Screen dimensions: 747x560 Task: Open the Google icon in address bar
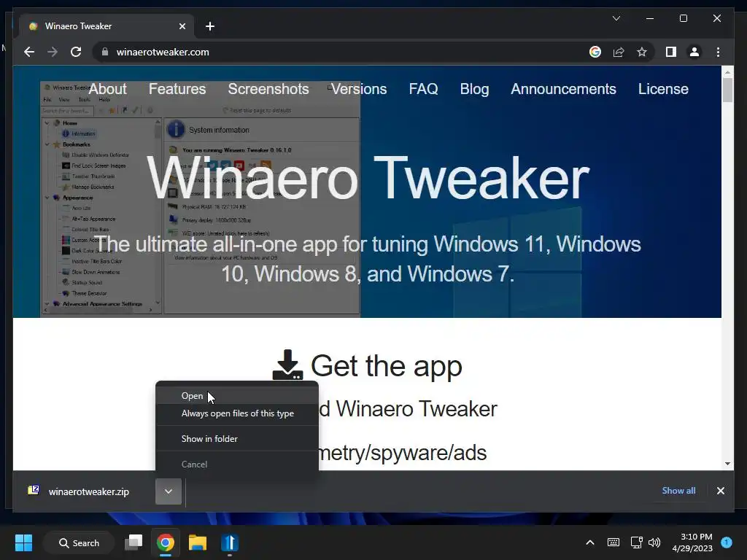click(x=595, y=52)
